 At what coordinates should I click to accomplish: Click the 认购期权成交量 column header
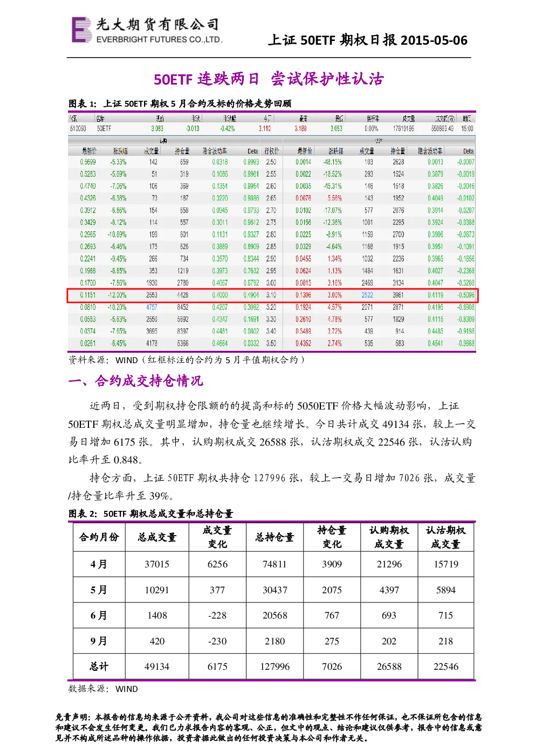(389, 537)
